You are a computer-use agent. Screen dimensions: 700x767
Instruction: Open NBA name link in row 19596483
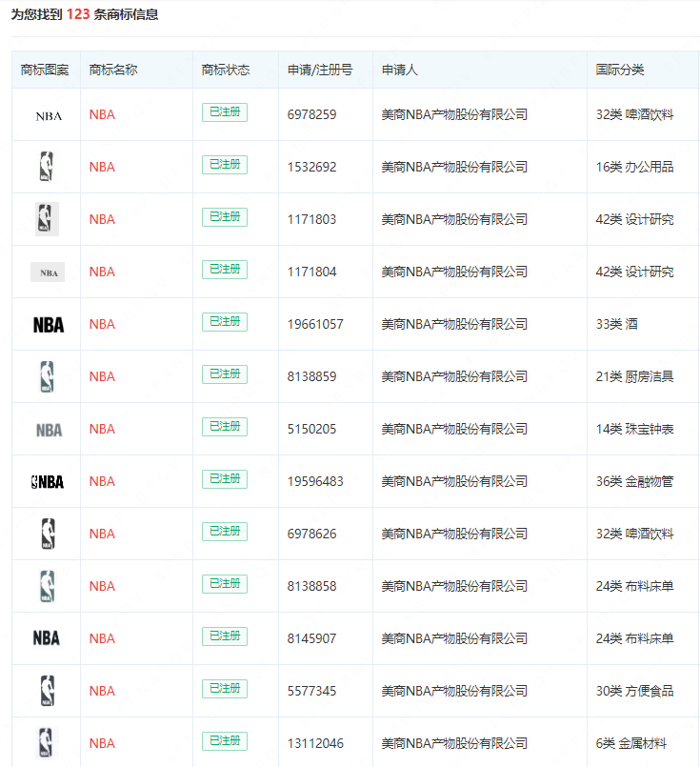click(102, 481)
